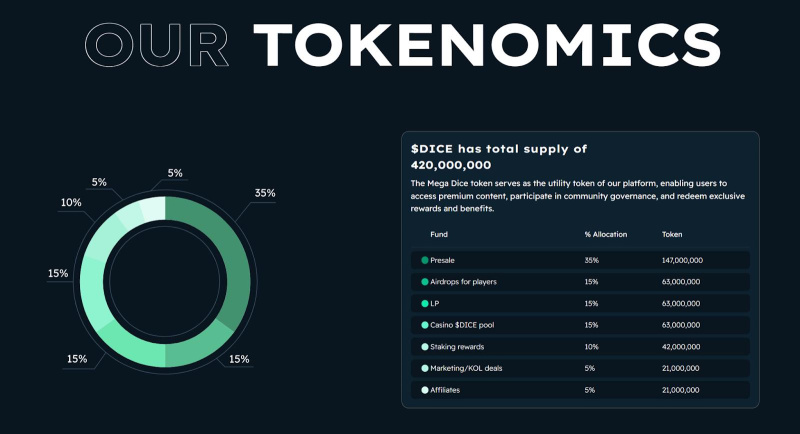
Task: Click the Airdrops for players color dot
Action: click(425, 282)
